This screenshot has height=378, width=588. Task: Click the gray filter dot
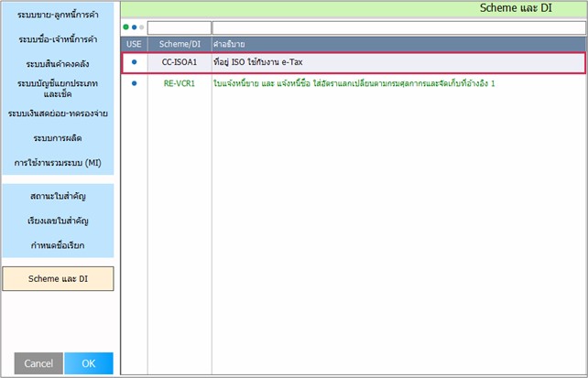[141, 27]
